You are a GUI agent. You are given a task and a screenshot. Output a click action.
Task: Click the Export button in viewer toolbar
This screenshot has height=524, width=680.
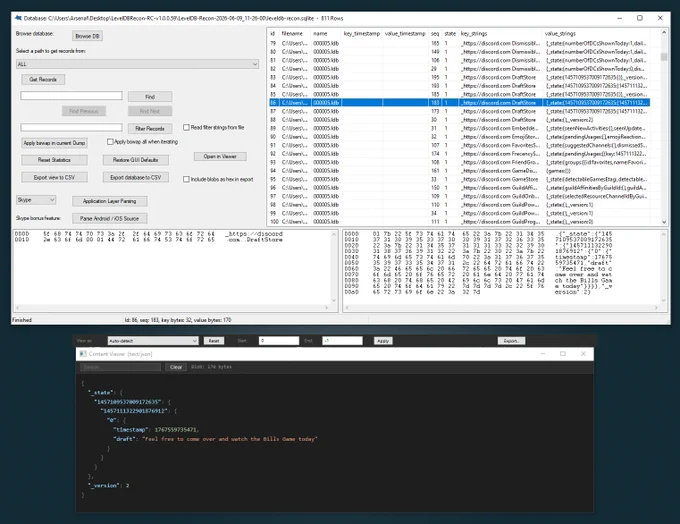pos(511,341)
